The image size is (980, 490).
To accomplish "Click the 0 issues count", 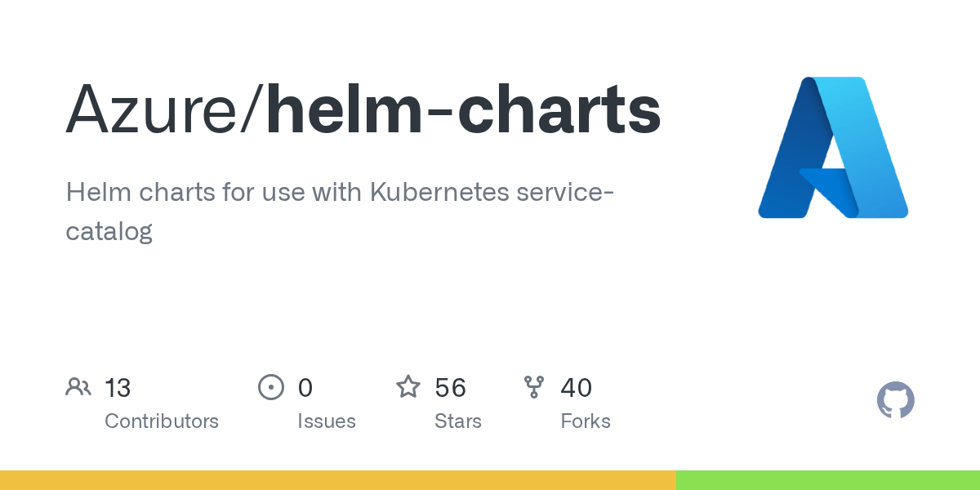I will 305,388.
